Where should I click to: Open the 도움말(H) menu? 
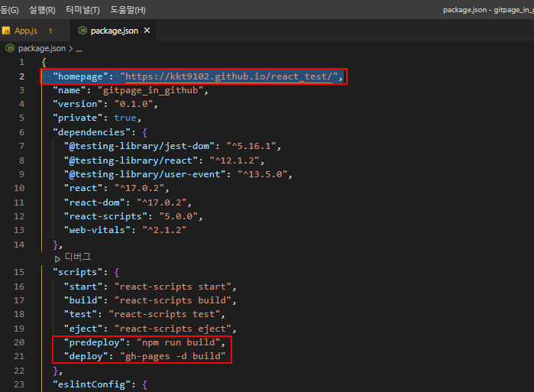point(128,10)
